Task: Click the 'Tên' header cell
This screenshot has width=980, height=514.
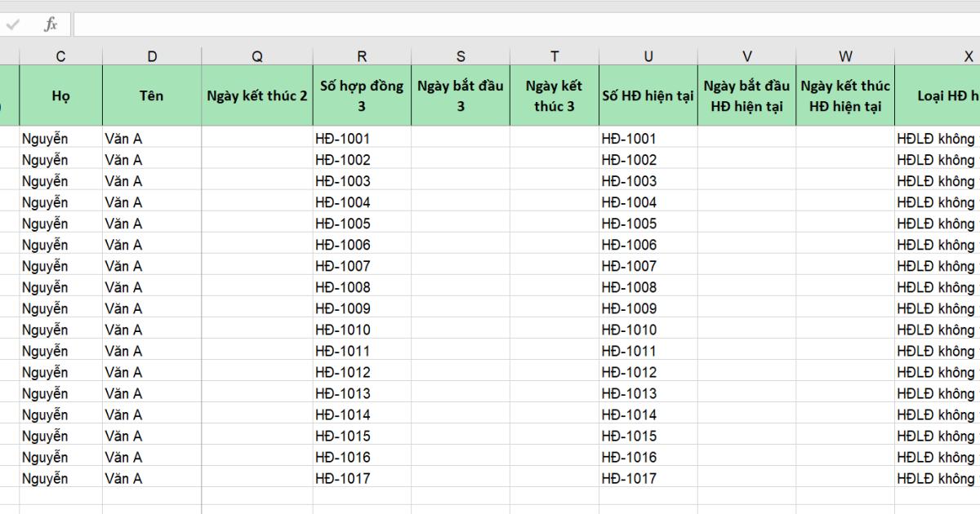Action: (152, 95)
